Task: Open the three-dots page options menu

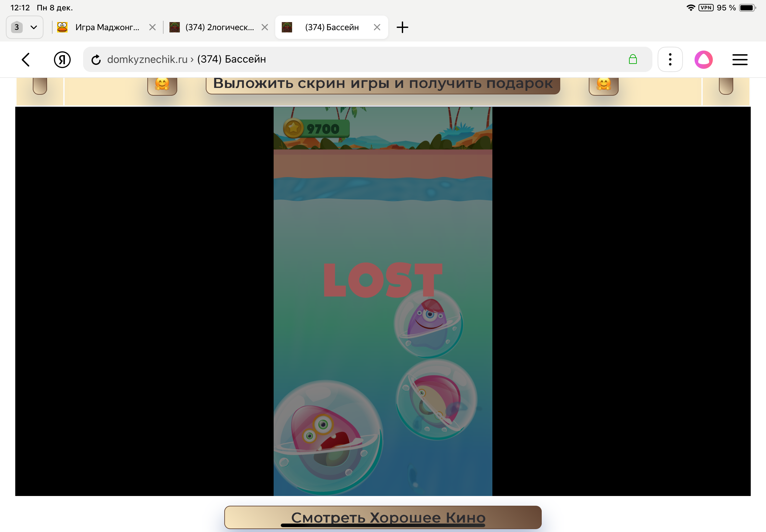Action: [670, 60]
